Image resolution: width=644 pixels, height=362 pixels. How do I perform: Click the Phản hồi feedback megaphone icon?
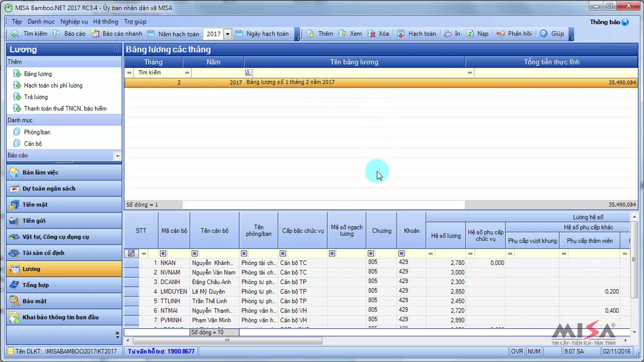pyautogui.click(x=500, y=34)
